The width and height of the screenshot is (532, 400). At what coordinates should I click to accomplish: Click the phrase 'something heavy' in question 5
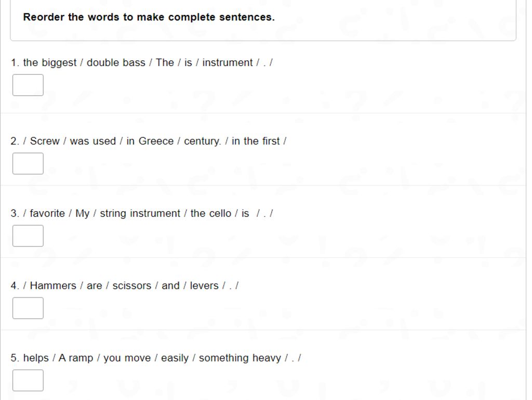240,358
